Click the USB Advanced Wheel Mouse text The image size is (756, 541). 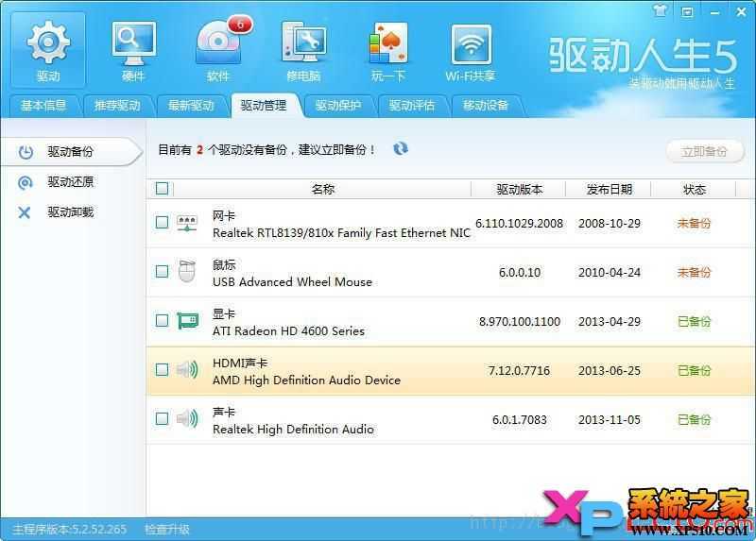pos(292,282)
